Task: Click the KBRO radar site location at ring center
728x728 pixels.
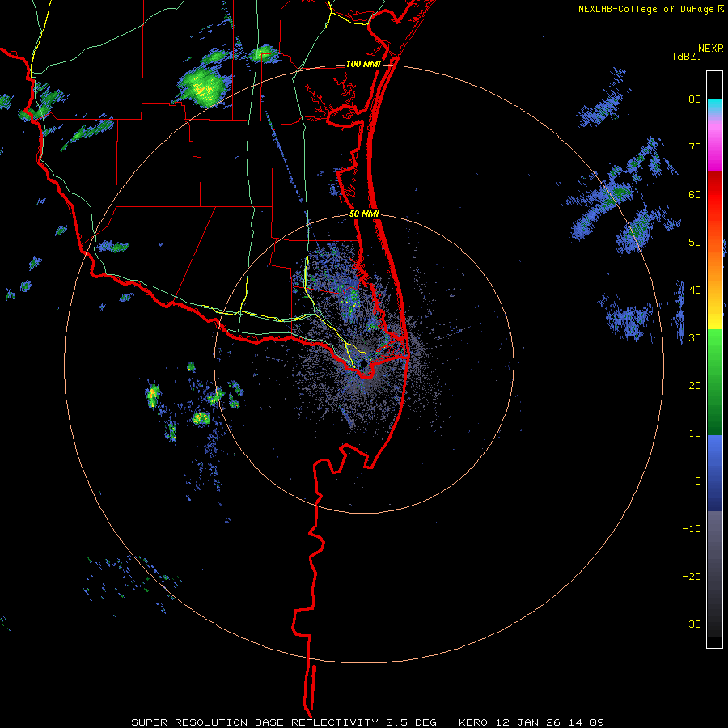Action: pyautogui.click(x=364, y=363)
